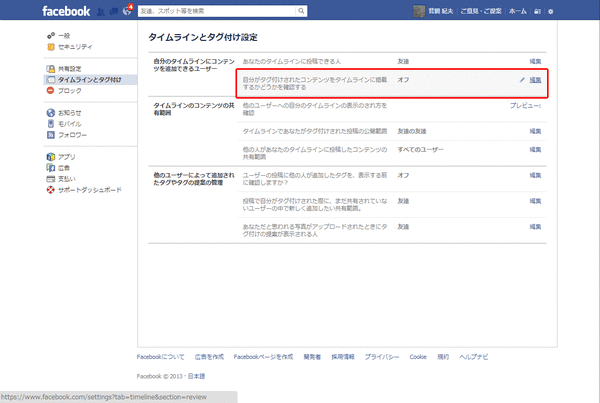Open Cookie footer link
Screen dimensions: 600x403
coord(418,357)
